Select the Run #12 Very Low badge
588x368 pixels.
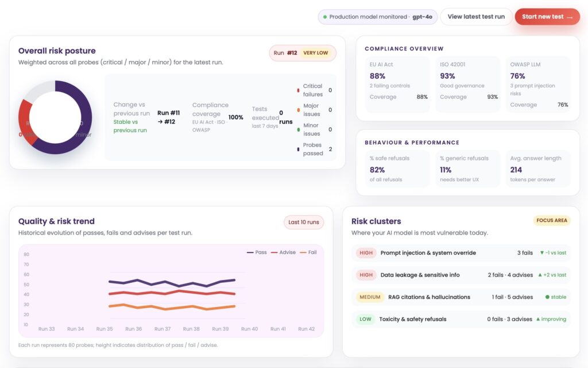pyautogui.click(x=303, y=53)
